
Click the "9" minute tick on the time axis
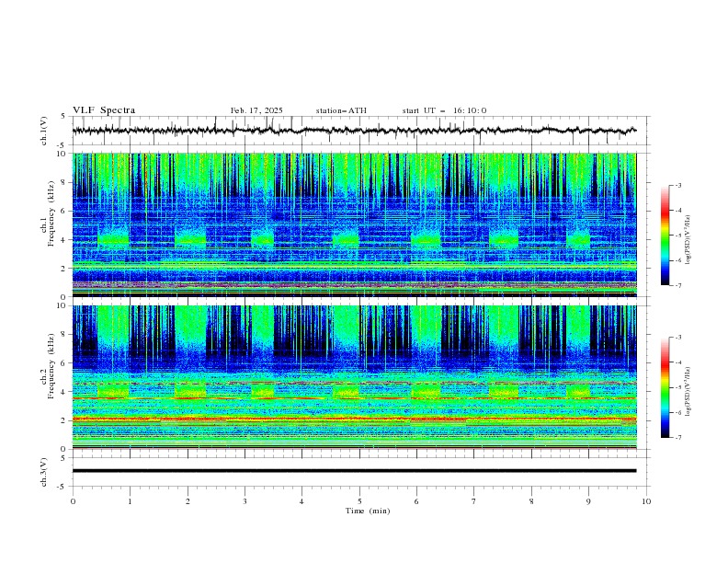click(x=588, y=501)
